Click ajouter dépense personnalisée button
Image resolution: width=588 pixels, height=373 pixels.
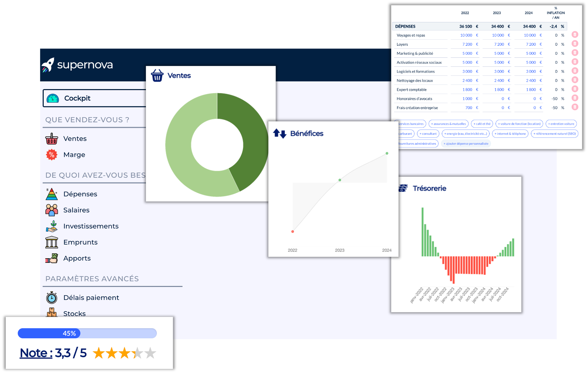pyautogui.click(x=466, y=144)
